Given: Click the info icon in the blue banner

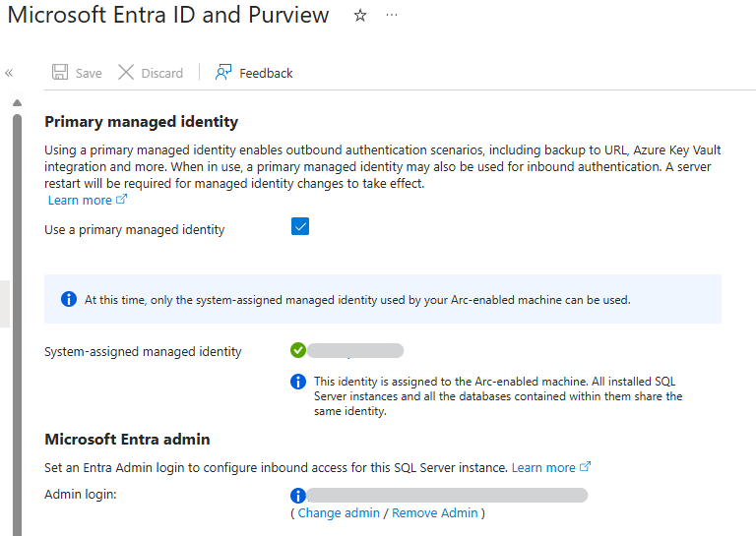Looking at the screenshot, I should click(x=69, y=299).
